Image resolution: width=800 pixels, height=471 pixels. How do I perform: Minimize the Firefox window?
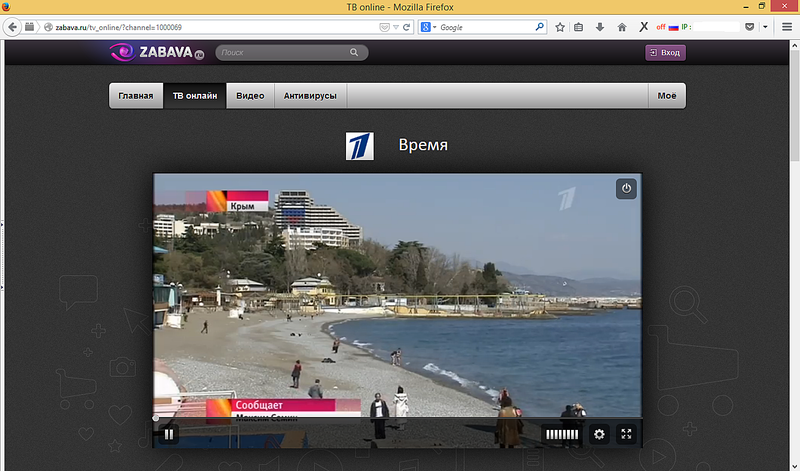tap(746, 7)
